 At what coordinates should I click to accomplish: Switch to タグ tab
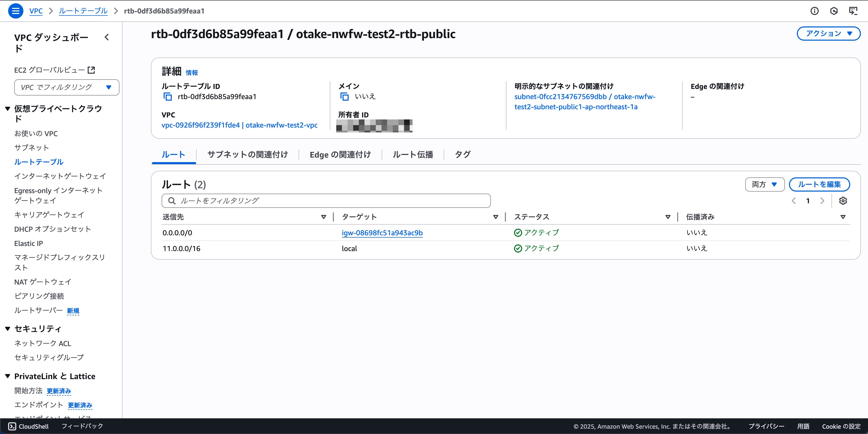click(463, 155)
